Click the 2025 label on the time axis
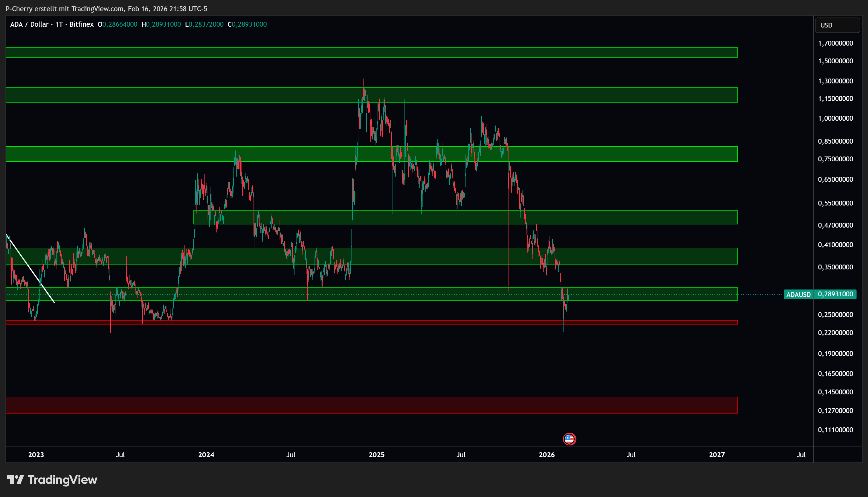 click(x=376, y=455)
